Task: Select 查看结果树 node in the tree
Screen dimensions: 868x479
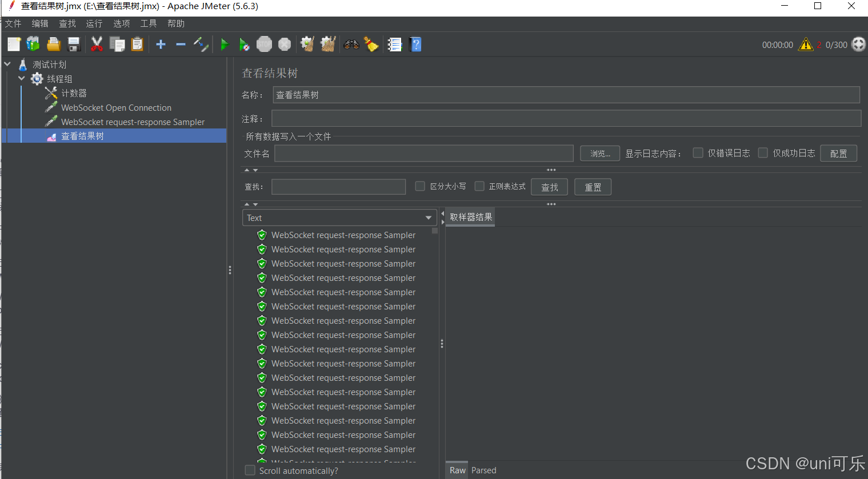Action: (82, 136)
